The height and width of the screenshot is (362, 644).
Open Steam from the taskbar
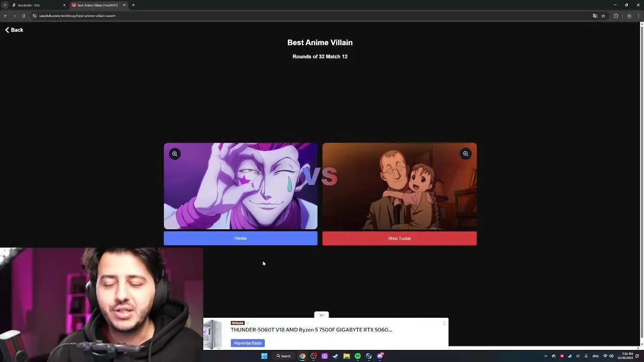coord(335,356)
